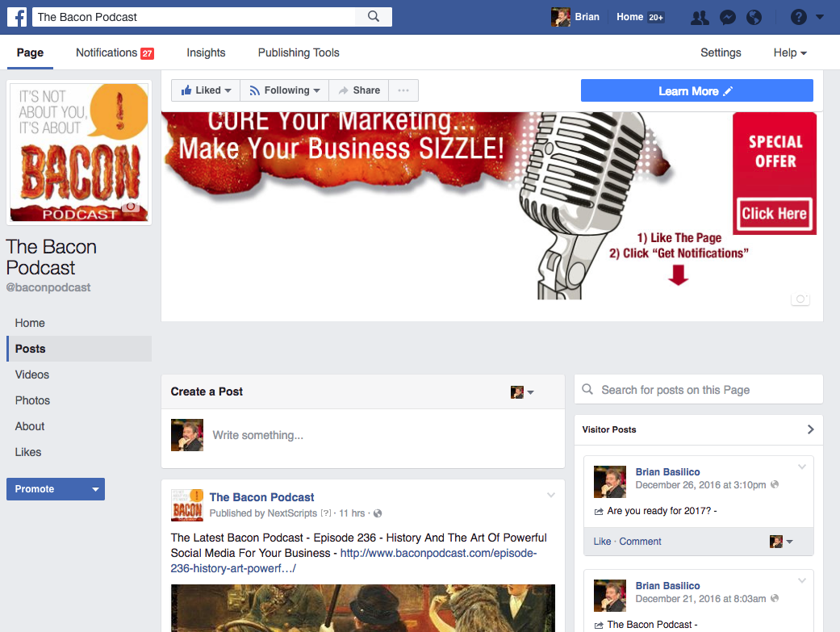Go to Brian's profile name link
The image size is (840, 632).
click(x=587, y=17)
